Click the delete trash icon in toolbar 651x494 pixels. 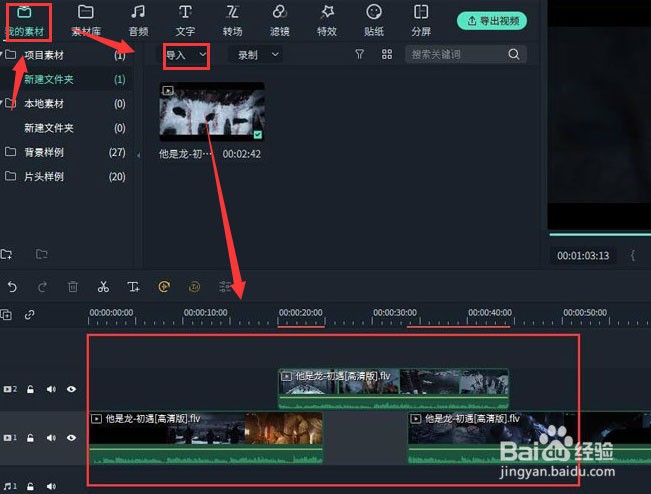[73, 287]
